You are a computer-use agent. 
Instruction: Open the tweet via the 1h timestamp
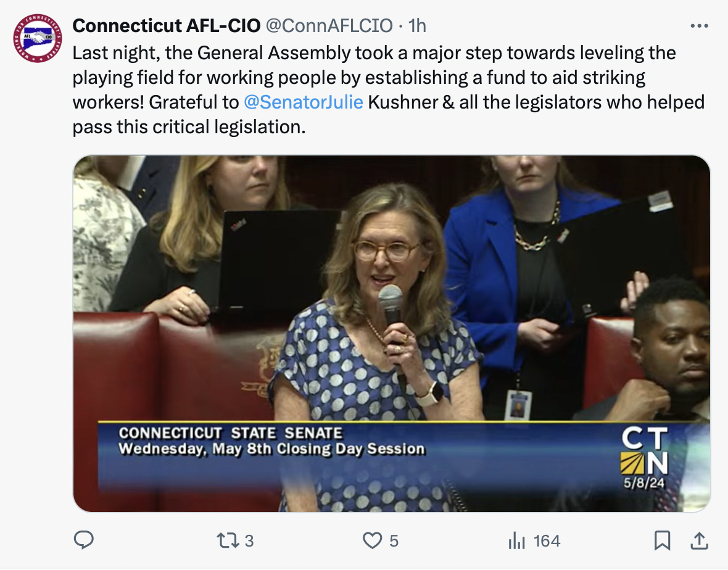pos(417,26)
